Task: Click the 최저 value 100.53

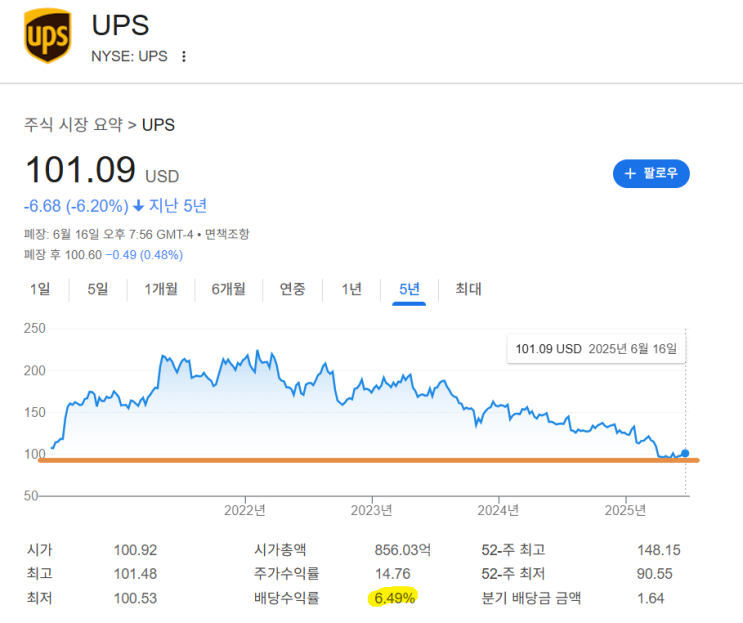Action: (136, 598)
